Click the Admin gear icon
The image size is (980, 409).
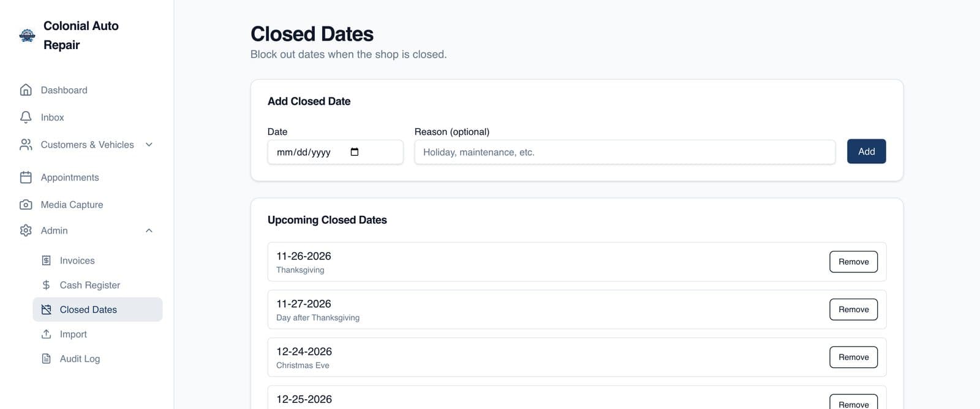26,231
